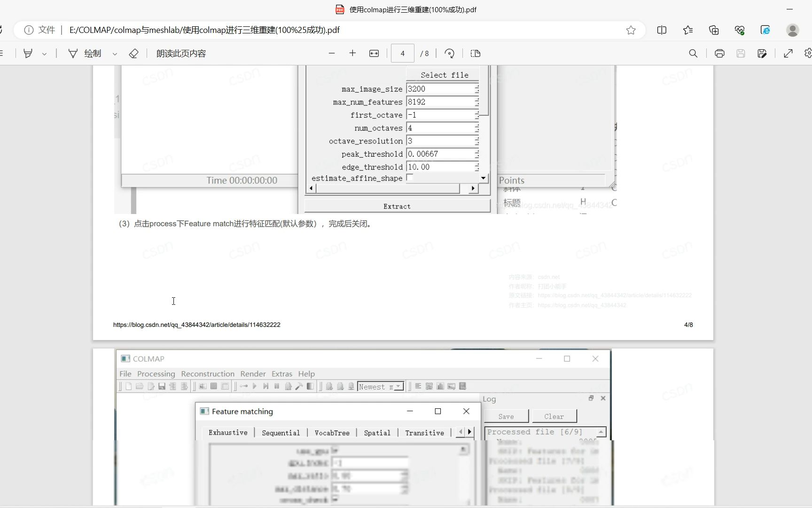Expand the 绘制 draw options chevron
Viewport: 812px width, 508px height.
(x=115, y=54)
